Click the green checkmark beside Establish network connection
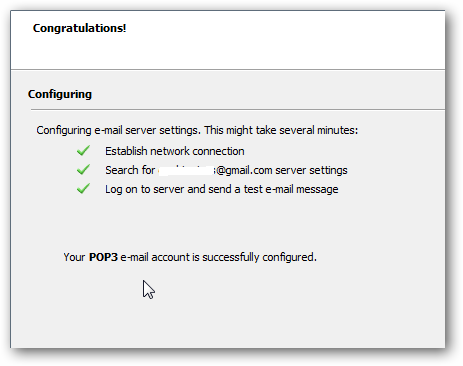The height and width of the screenshot is (366, 463). point(83,151)
